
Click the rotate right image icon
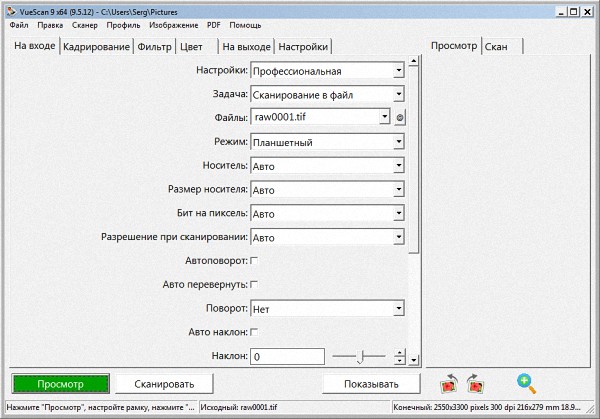pos(475,383)
